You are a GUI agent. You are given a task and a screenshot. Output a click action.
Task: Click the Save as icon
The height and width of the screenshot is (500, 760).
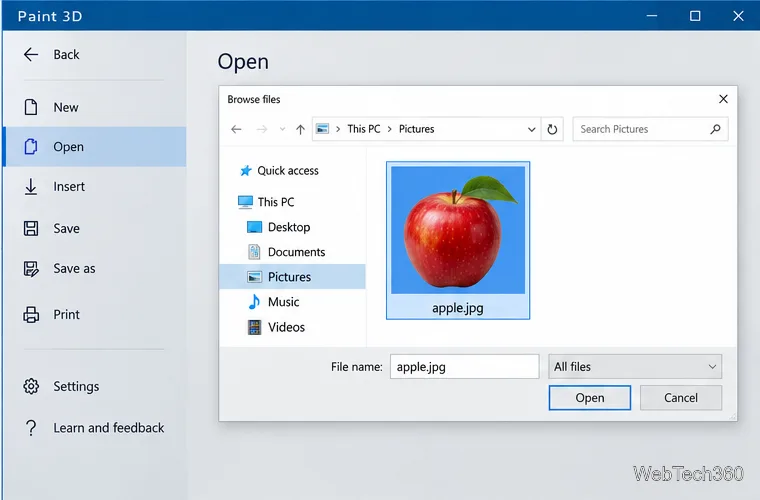tap(31, 268)
